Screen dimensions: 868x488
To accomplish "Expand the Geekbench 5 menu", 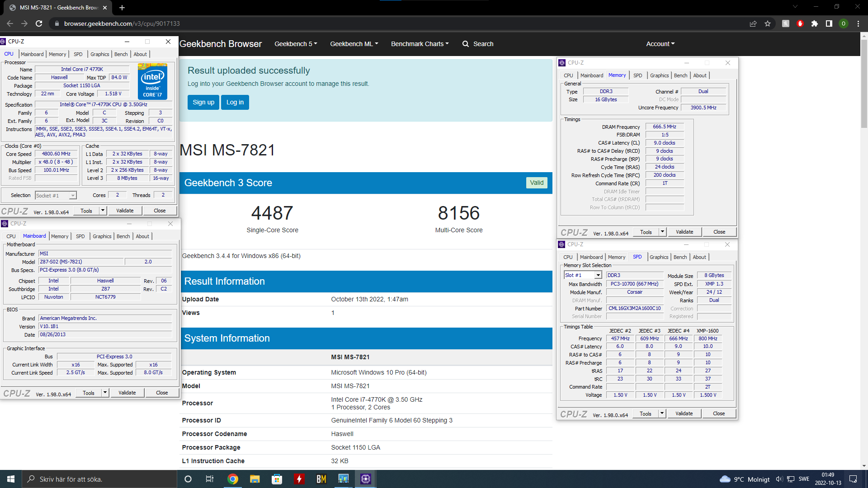I will click(x=296, y=44).
